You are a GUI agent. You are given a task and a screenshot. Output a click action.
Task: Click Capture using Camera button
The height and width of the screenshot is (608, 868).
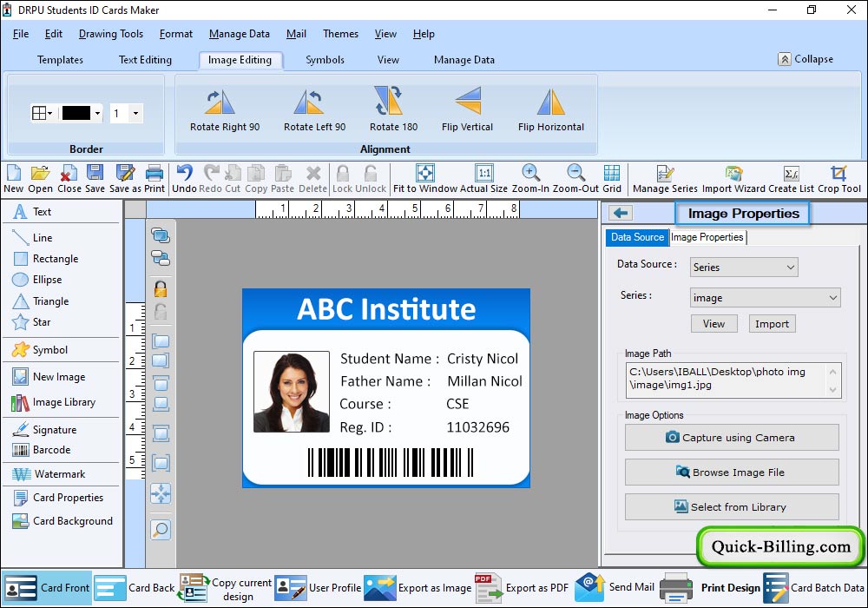(732, 438)
